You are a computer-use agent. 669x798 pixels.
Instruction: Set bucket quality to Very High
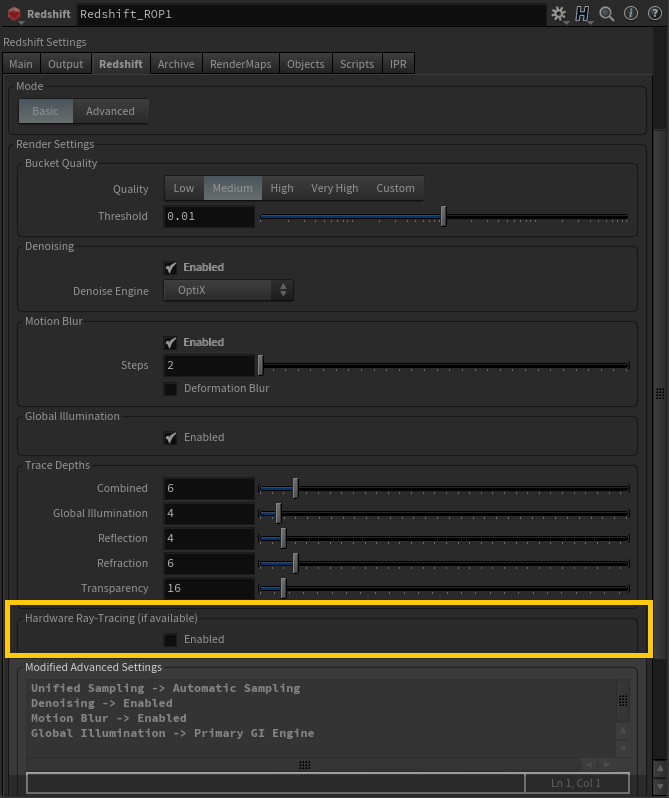[334, 188]
